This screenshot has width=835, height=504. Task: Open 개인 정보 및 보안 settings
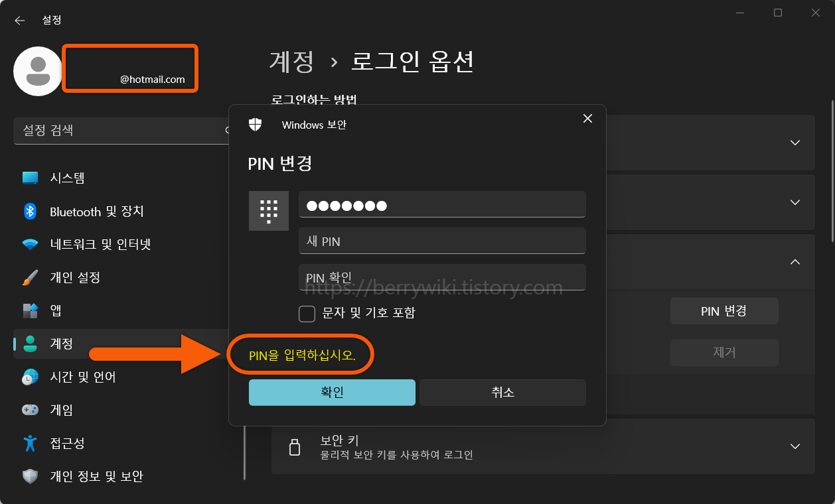[96, 476]
